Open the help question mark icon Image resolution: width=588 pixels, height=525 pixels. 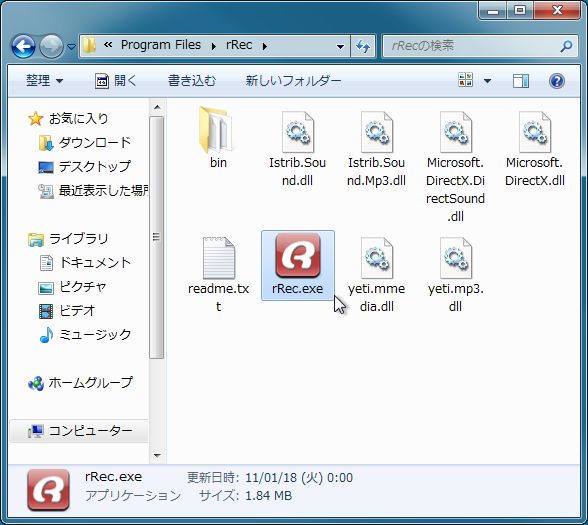tap(557, 81)
